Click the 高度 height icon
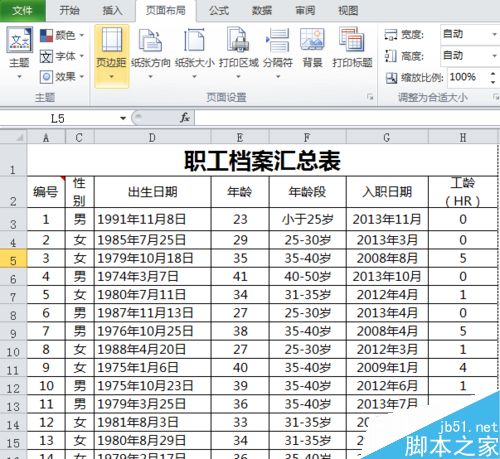Image resolution: width=500 pixels, height=459 pixels. pos(391,56)
